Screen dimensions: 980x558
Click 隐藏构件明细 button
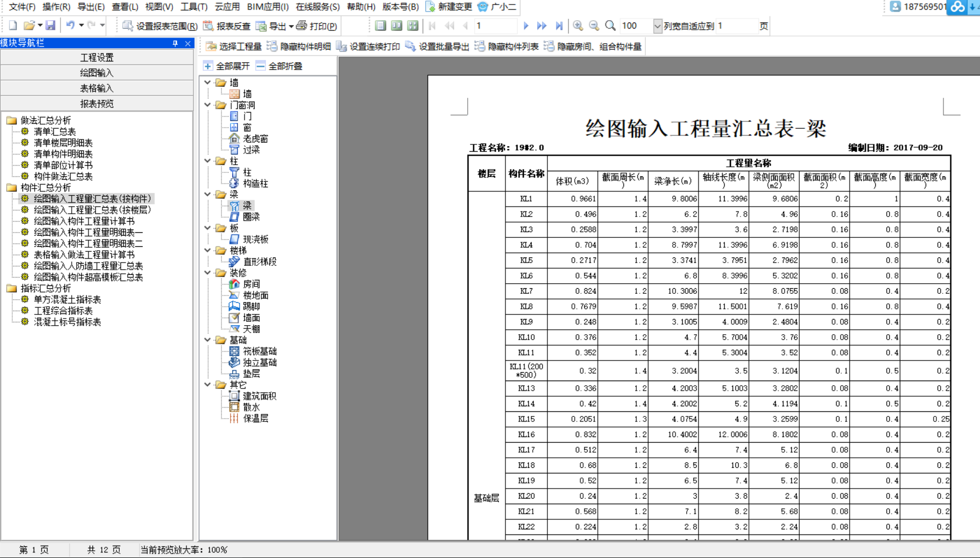pos(299,46)
